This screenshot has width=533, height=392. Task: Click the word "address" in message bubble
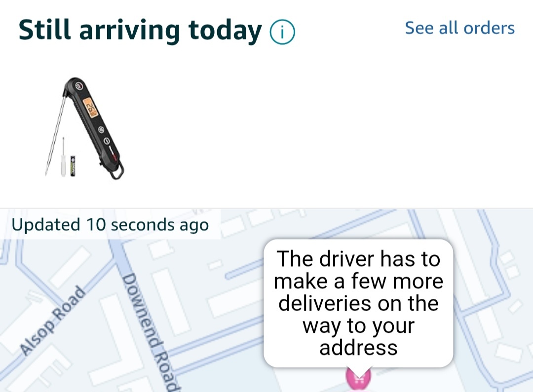[358, 348]
